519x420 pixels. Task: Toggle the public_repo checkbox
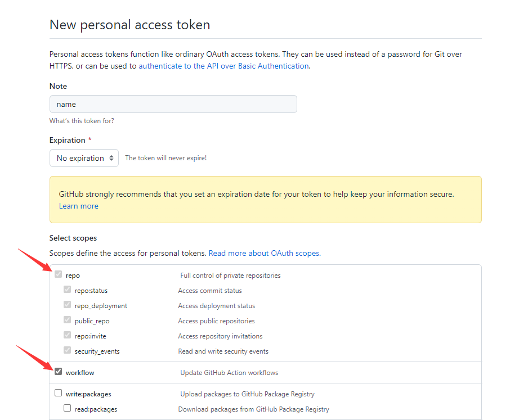68,320
